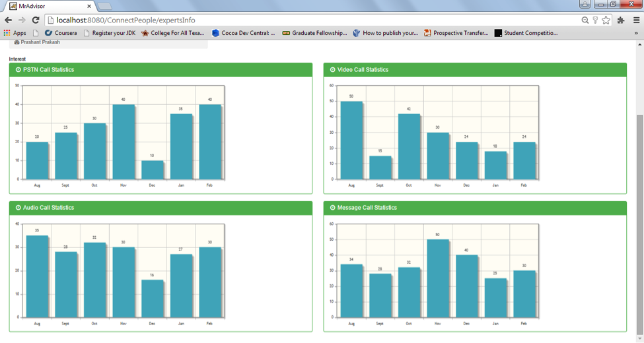Image resolution: width=644 pixels, height=343 pixels.
Task: Click the Aug bar in Video chart
Action: [351, 140]
